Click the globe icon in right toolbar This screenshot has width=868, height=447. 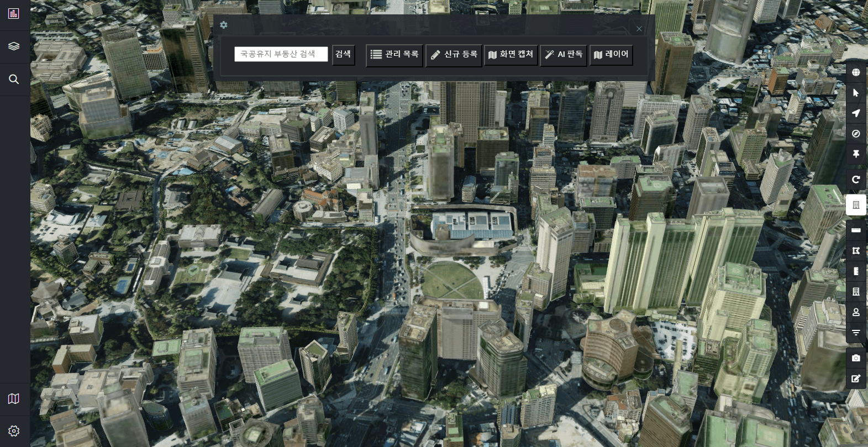pos(856,72)
